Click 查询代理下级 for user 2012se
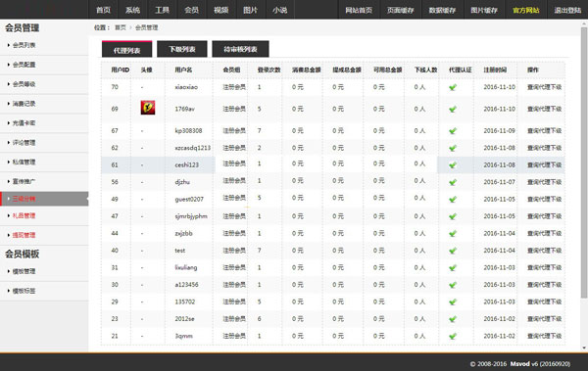 [544, 319]
